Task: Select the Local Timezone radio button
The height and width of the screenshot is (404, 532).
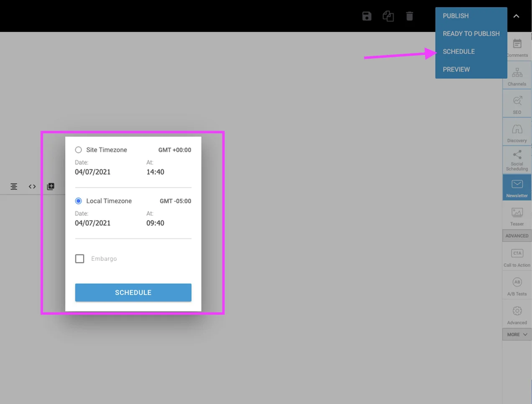Action: click(79, 201)
